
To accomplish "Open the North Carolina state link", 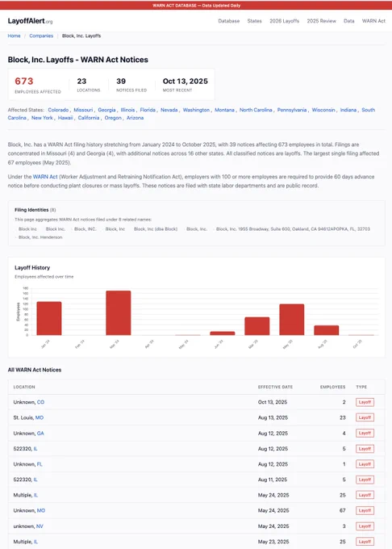I will 256,110.
